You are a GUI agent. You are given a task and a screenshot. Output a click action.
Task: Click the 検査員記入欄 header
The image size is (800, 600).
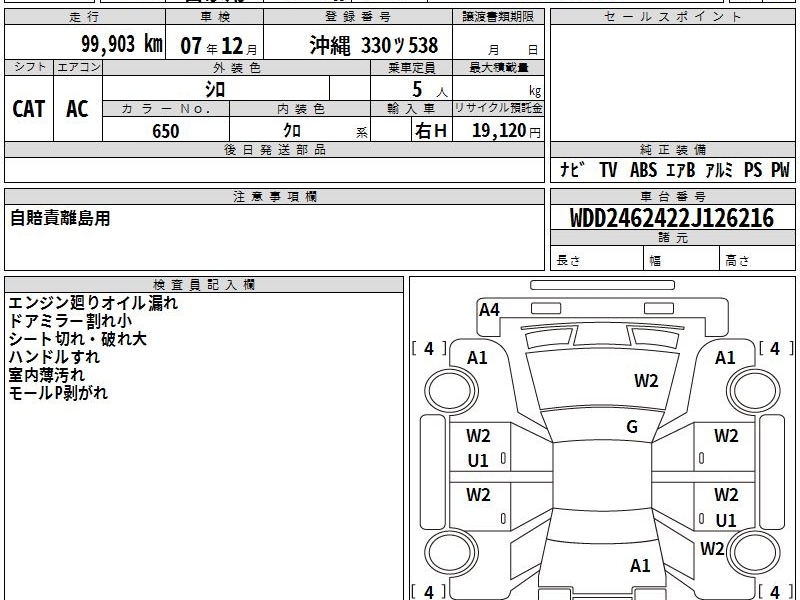204,285
